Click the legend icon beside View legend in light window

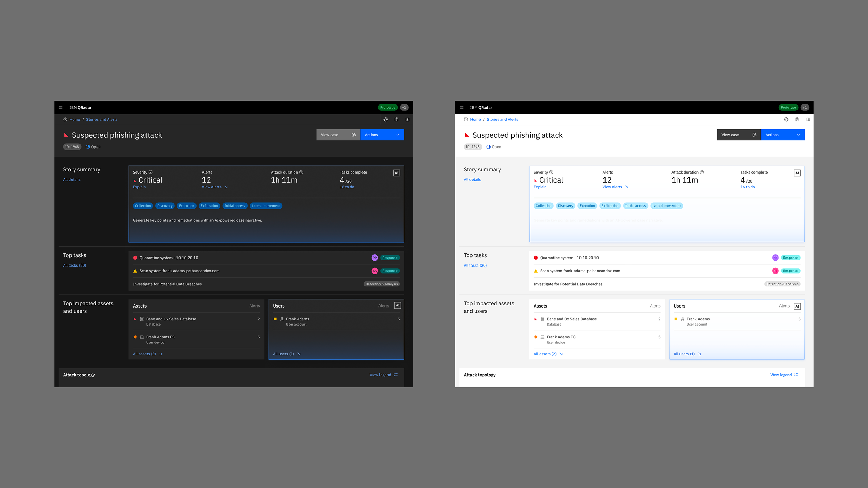click(796, 375)
